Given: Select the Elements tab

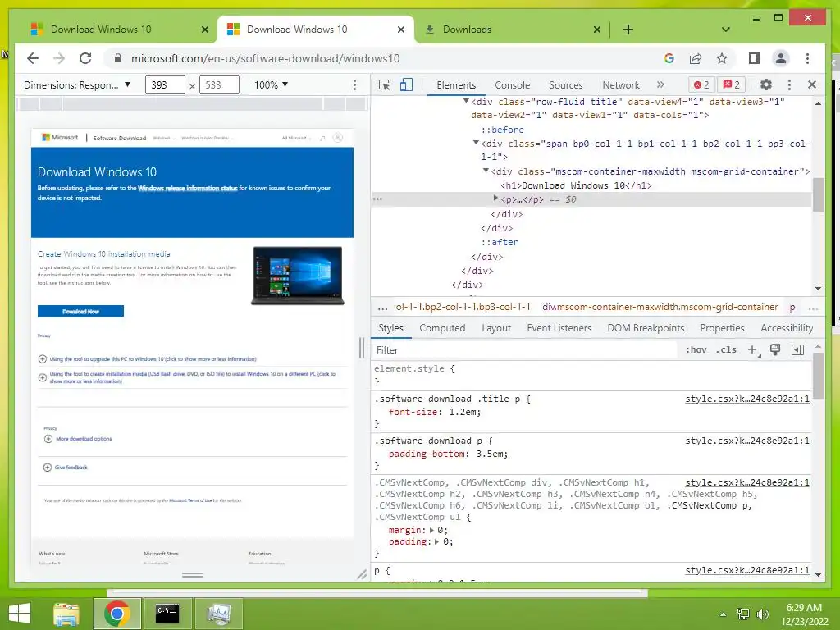Looking at the screenshot, I should tap(456, 84).
